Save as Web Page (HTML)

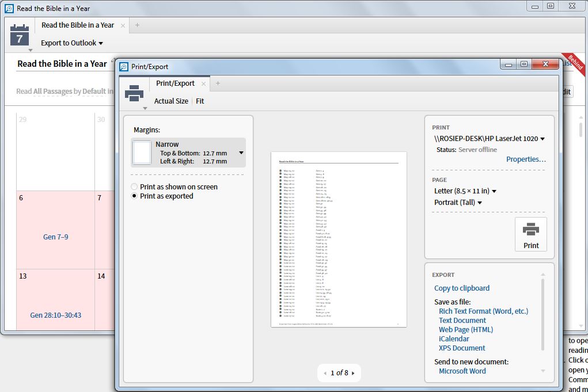pyautogui.click(x=466, y=329)
